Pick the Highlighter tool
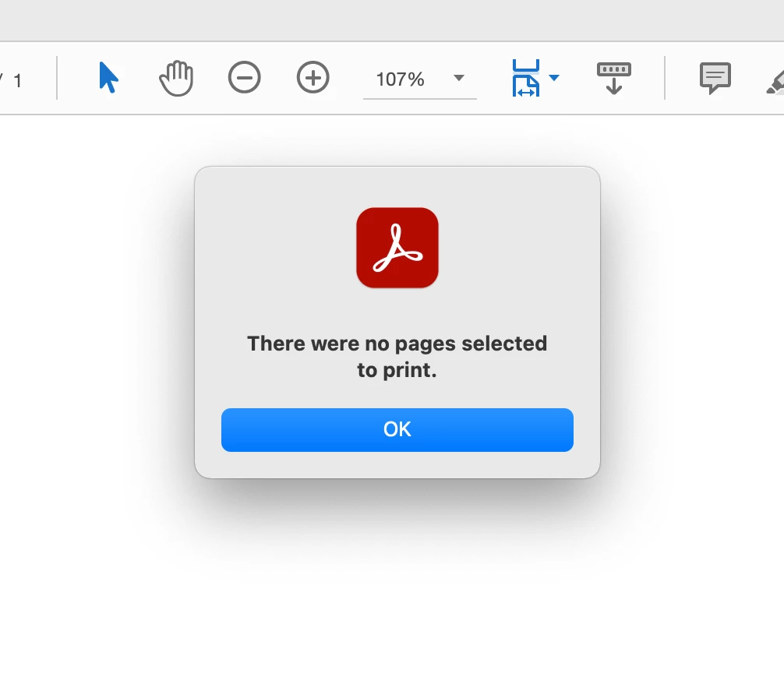Screen dimensions: 784x684 tap(775, 82)
